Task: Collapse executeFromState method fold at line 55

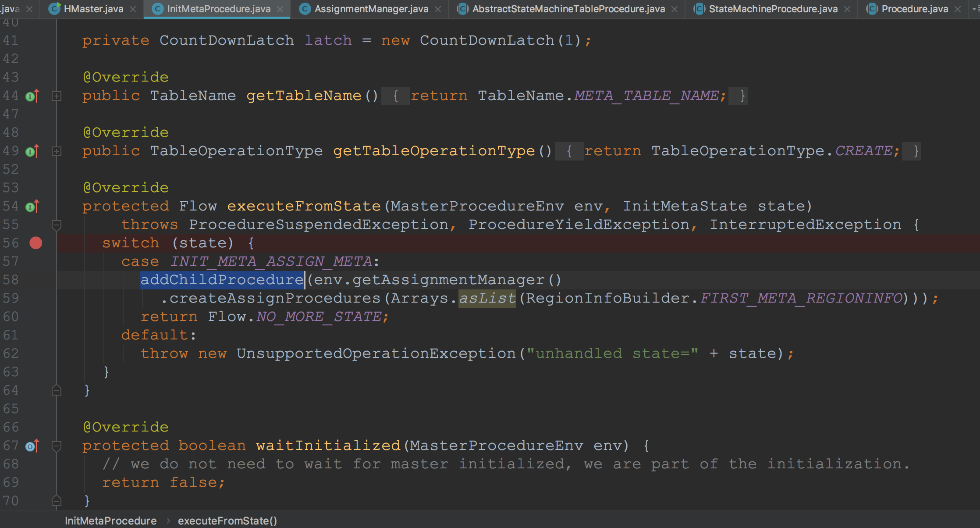Action: tap(57, 225)
